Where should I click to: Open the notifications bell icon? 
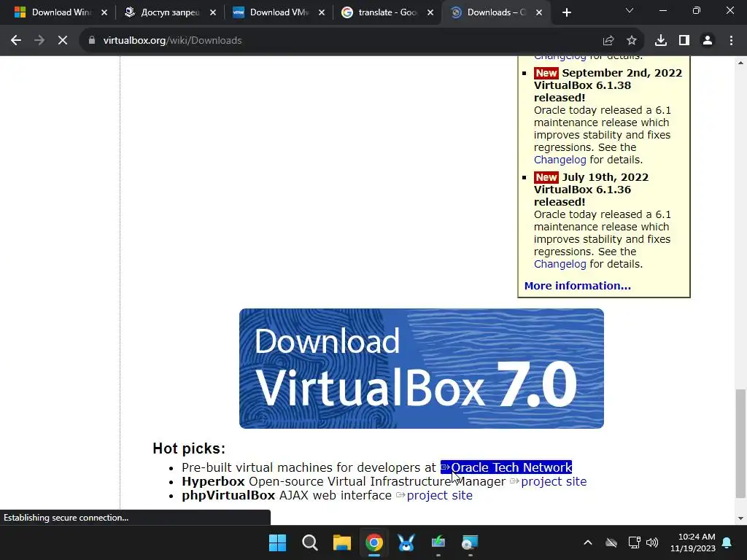point(727,542)
